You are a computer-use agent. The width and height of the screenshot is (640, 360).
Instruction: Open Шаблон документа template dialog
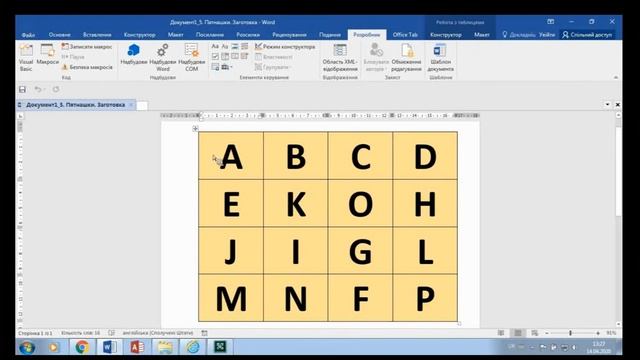pyautogui.click(x=440, y=57)
